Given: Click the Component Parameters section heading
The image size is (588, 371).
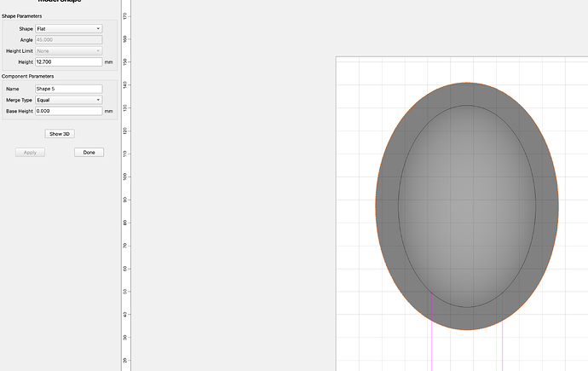Looking at the screenshot, I should point(28,76).
